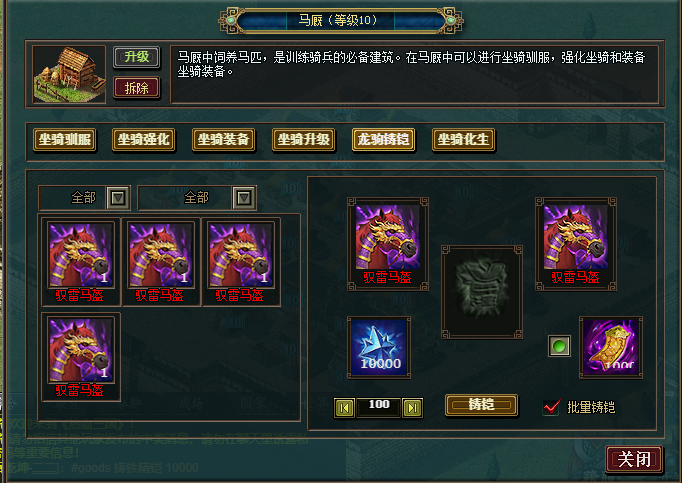This screenshot has height=483, width=682.
Task: Open the first 全部 filter dropdown
Action: pos(118,198)
